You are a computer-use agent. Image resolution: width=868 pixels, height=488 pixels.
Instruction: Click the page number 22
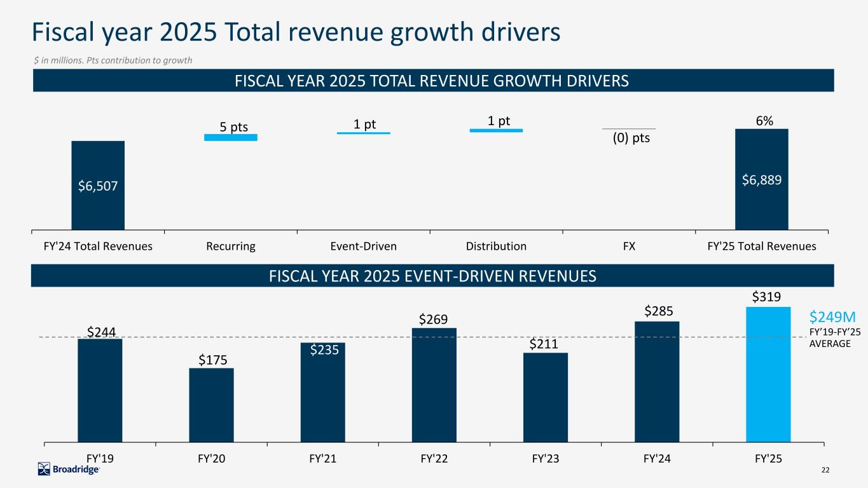coord(826,470)
